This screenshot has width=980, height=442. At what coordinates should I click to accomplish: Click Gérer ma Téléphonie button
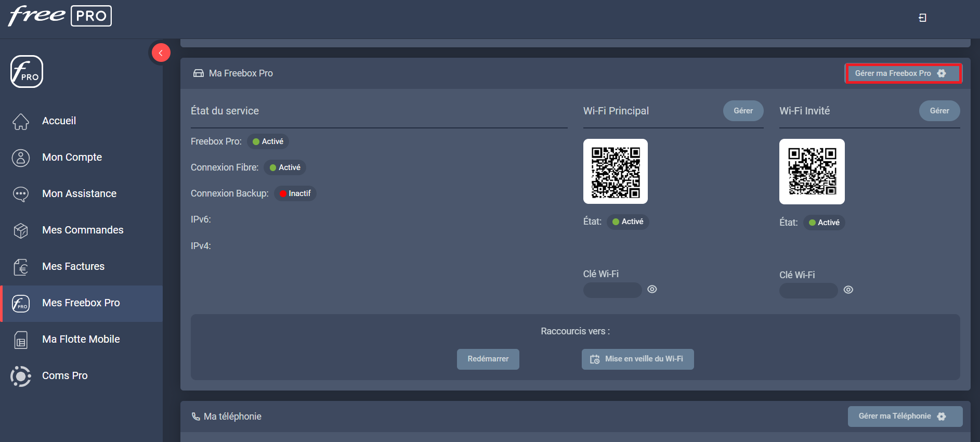click(x=905, y=417)
